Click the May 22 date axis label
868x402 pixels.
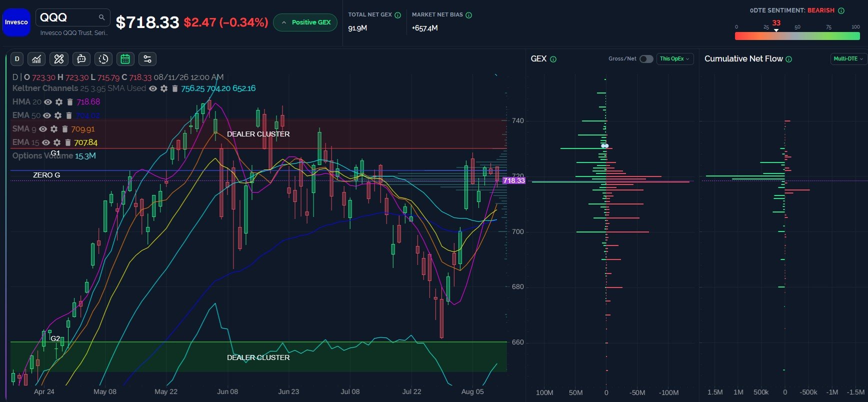pos(166,391)
